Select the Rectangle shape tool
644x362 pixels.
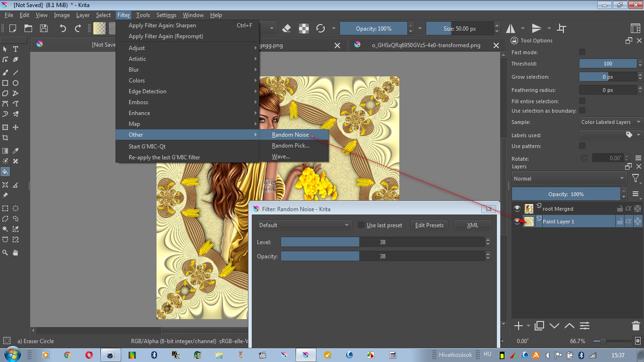point(5,83)
